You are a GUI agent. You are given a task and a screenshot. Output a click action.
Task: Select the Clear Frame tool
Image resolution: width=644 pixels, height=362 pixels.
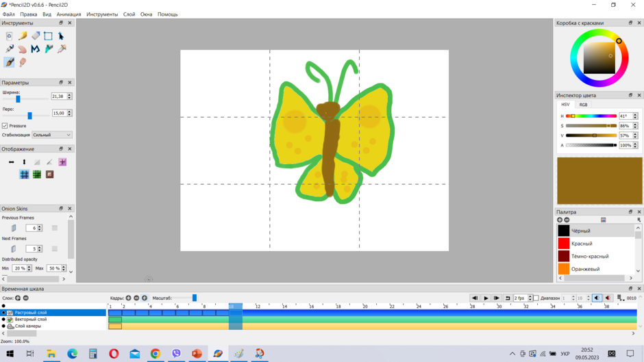click(9, 36)
